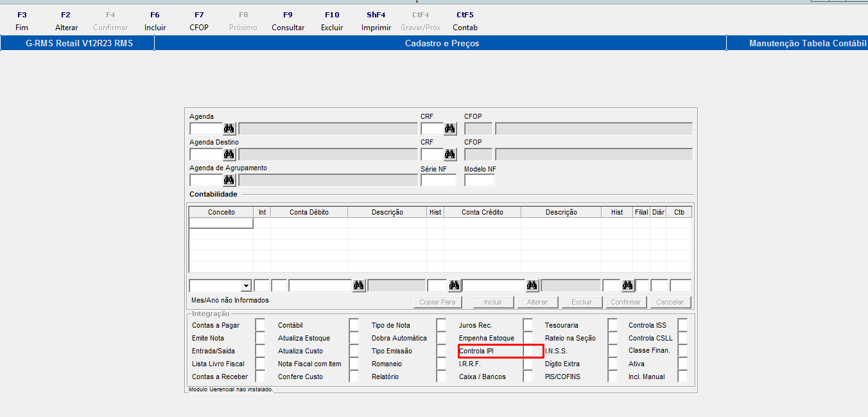Toggle the Relatório checkbox
Image resolution: width=868 pixels, height=417 pixels.
coord(441,377)
